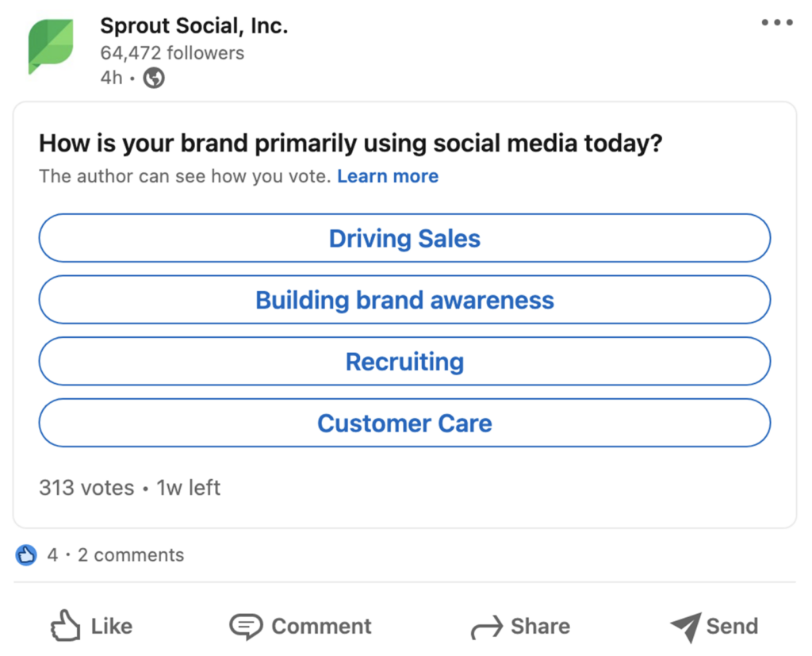Click the Send button label
The height and width of the screenshot is (656, 812).
point(732,626)
